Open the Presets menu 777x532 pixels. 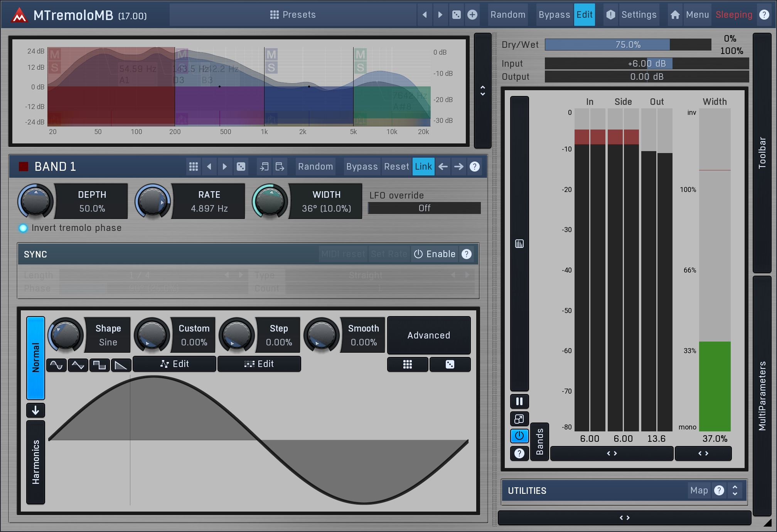293,15
